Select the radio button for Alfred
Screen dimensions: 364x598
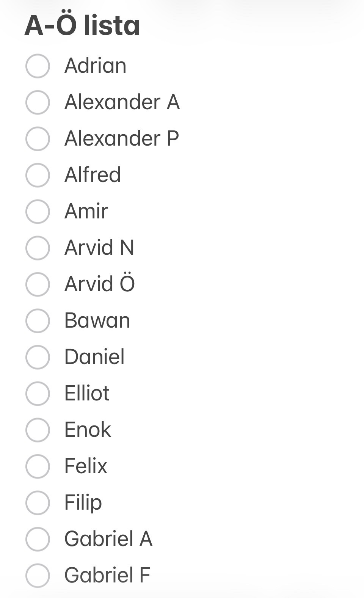pyautogui.click(x=38, y=175)
